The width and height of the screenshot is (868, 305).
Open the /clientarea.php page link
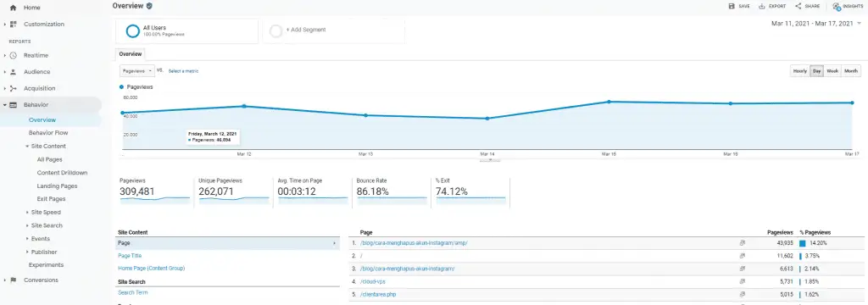[377, 295]
